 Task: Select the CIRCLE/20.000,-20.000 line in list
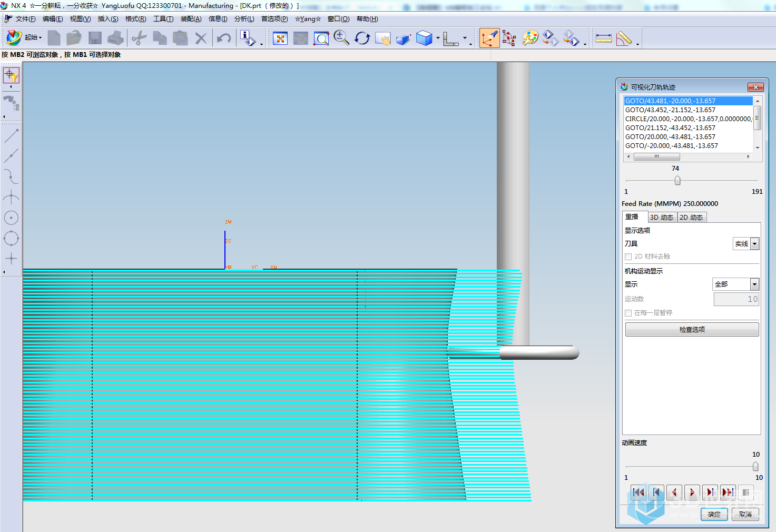(x=688, y=119)
